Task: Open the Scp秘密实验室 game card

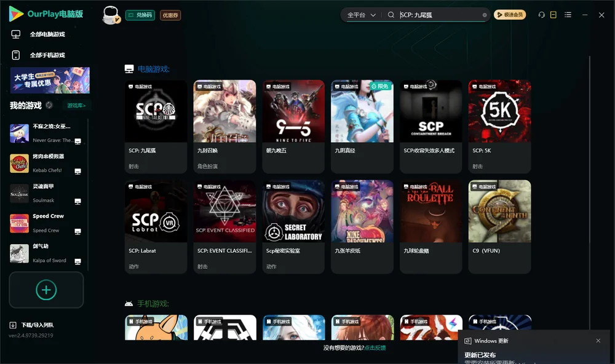Action: [x=293, y=227]
